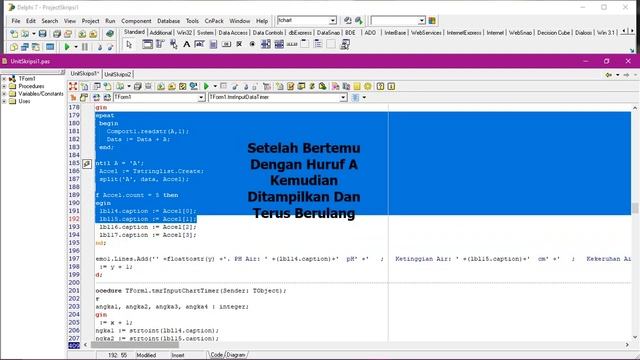Expand the Variables/Constants node

point(4,94)
